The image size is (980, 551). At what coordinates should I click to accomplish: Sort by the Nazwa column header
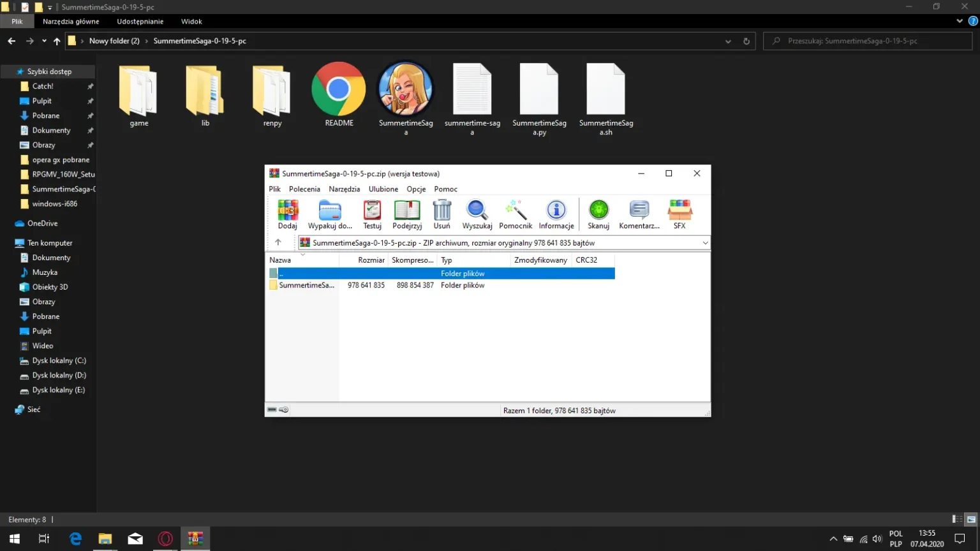pos(303,260)
